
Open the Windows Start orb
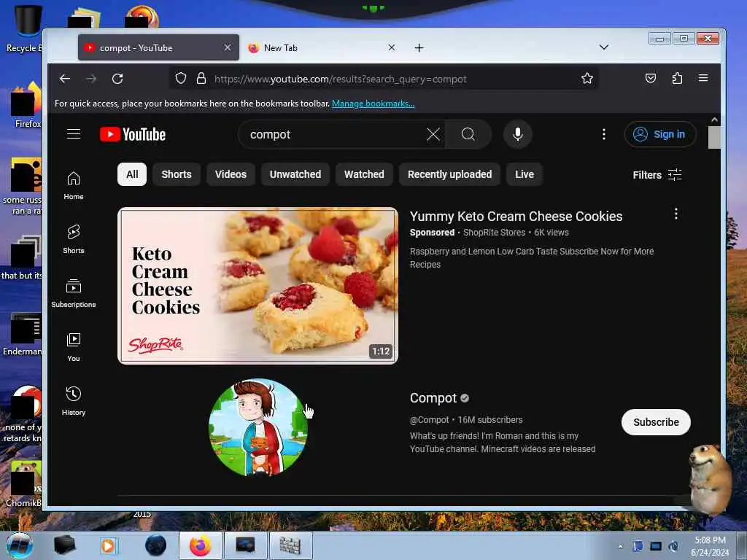[x=20, y=545]
